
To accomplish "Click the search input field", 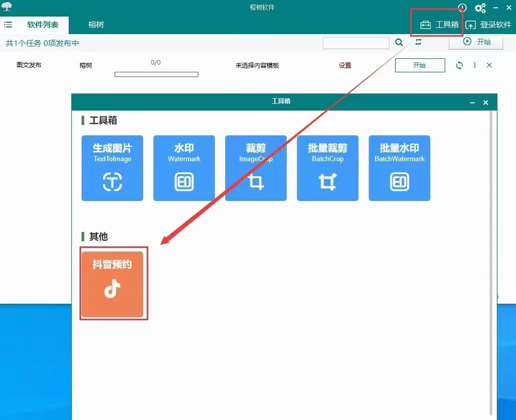I will pos(355,43).
